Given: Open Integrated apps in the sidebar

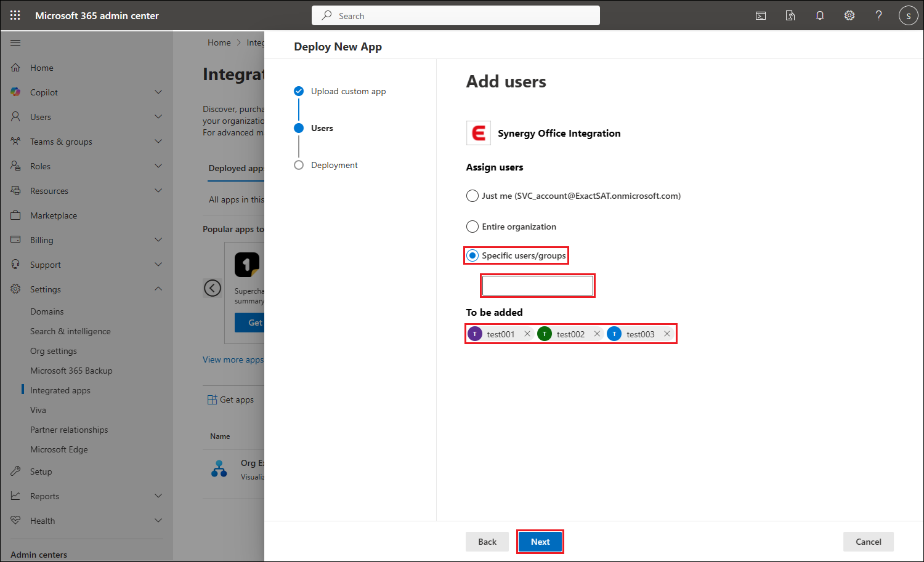Looking at the screenshot, I should 60,390.
